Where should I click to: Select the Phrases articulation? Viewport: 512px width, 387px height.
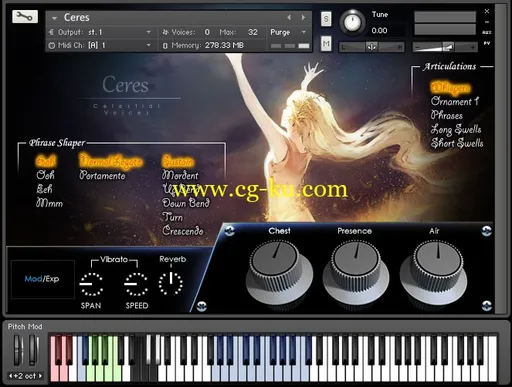446,115
